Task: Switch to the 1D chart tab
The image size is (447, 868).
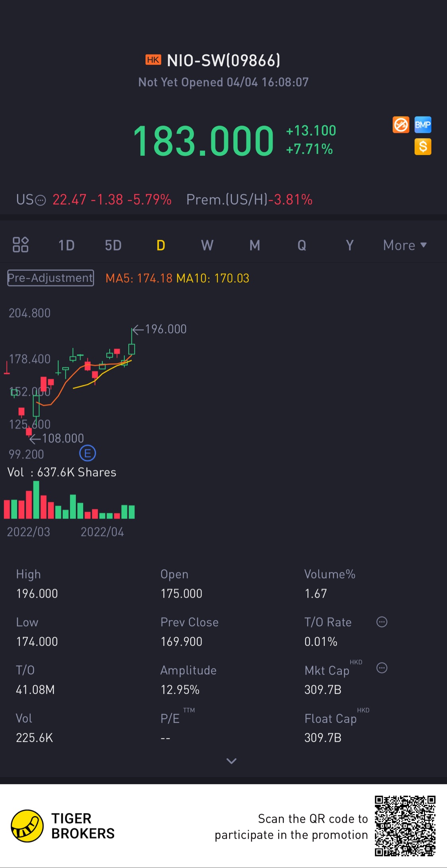Action: 66,245
